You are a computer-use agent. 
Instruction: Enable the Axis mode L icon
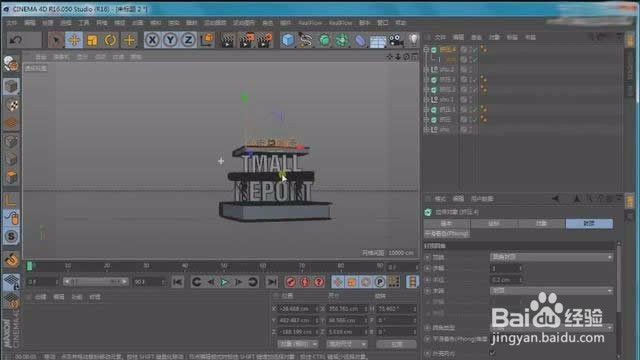tap(11, 200)
